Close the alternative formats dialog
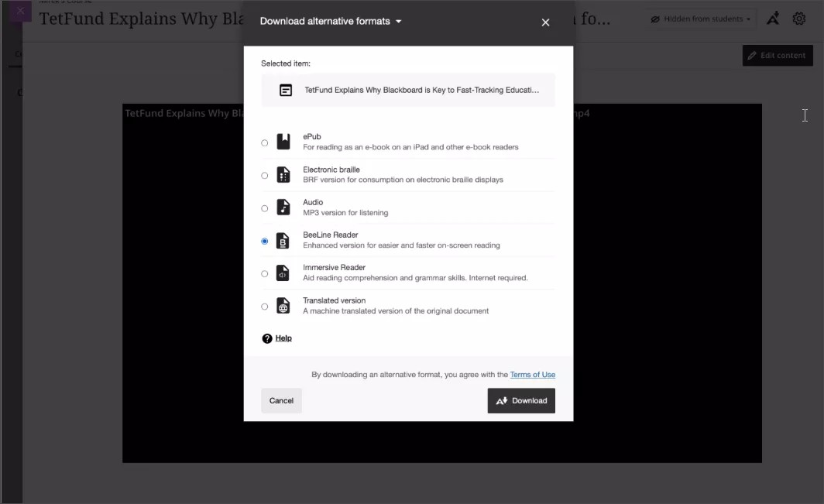 click(545, 22)
